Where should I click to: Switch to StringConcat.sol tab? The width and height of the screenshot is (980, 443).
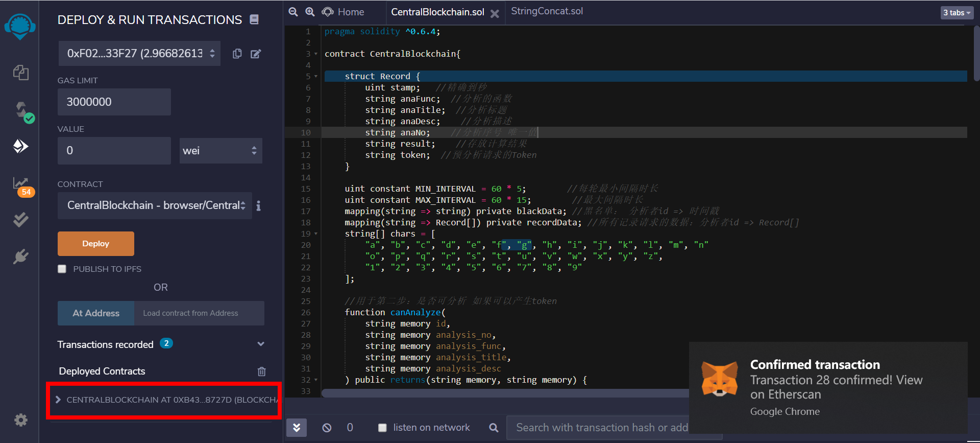click(547, 11)
